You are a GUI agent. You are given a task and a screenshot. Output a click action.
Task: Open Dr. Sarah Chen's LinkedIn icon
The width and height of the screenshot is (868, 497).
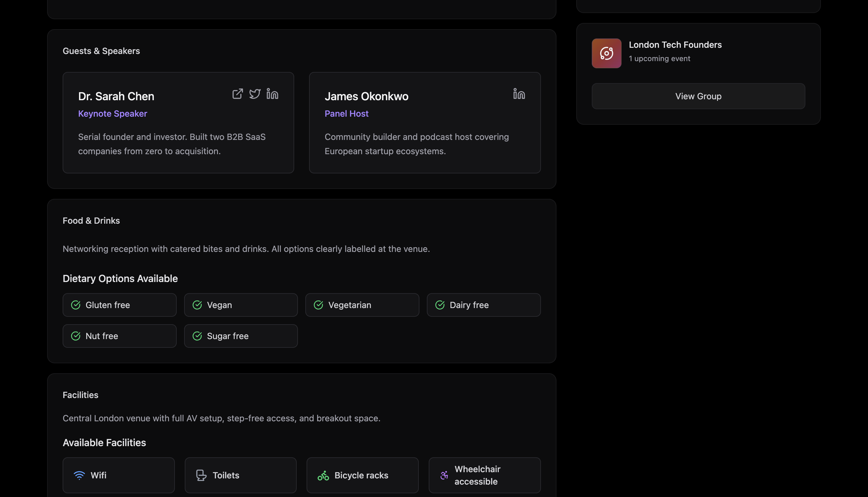(272, 93)
